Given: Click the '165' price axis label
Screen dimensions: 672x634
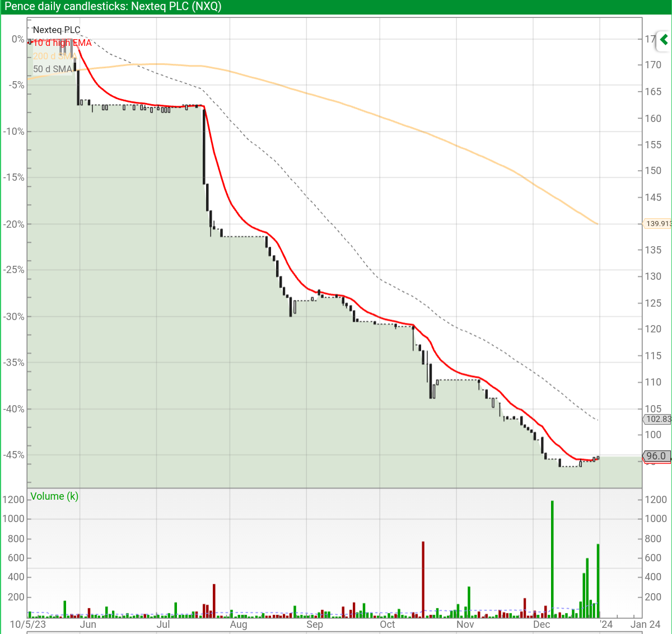Looking at the screenshot, I should click(x=653, y=92).
